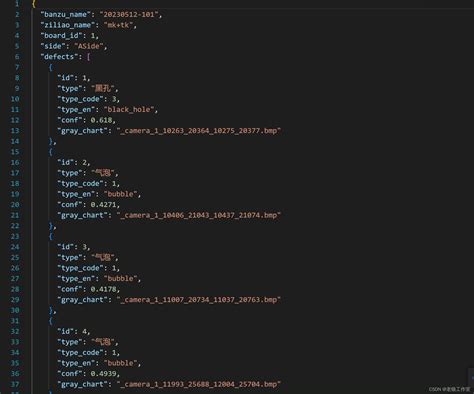This screenshot has width=474, height=394.
Task: Click line number 12 in the gutter
Action: click(x=15, y=120)
